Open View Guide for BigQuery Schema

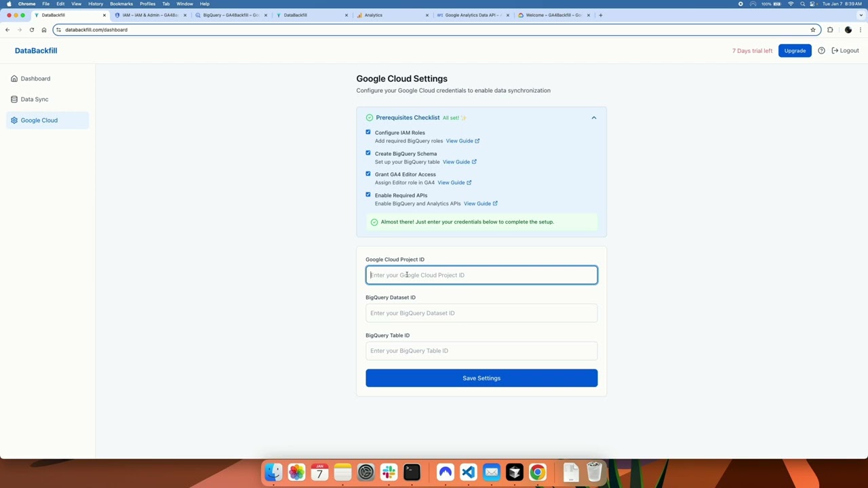[459, 162]
